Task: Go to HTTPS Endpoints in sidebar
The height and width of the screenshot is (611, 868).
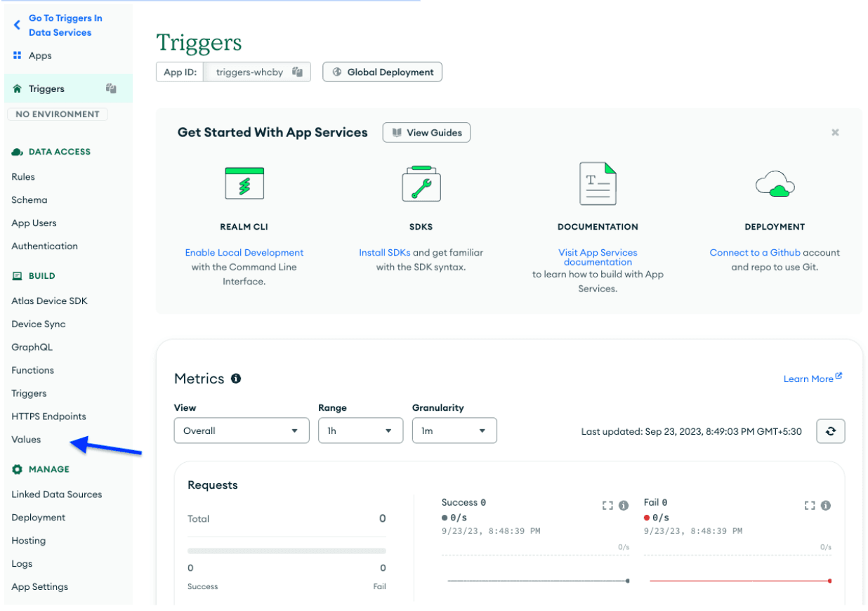Action: [x=48, y=416]
